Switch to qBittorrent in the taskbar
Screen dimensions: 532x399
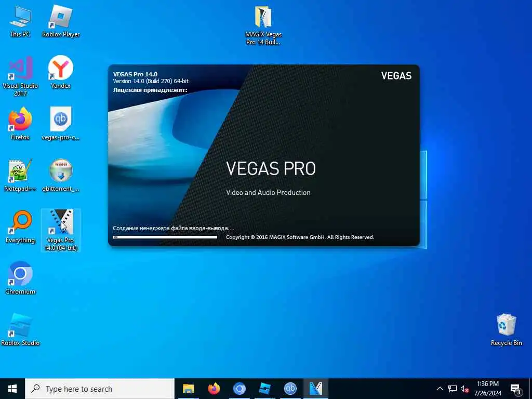click(x=290, y=389)
